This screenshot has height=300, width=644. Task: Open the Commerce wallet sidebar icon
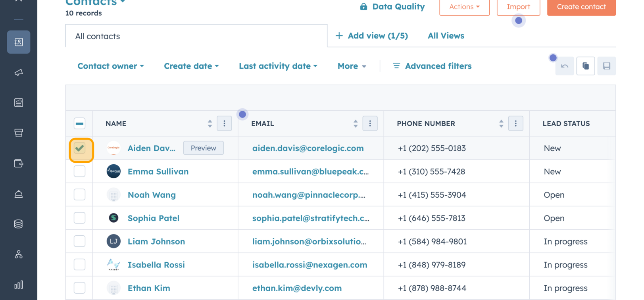point(19,163)
